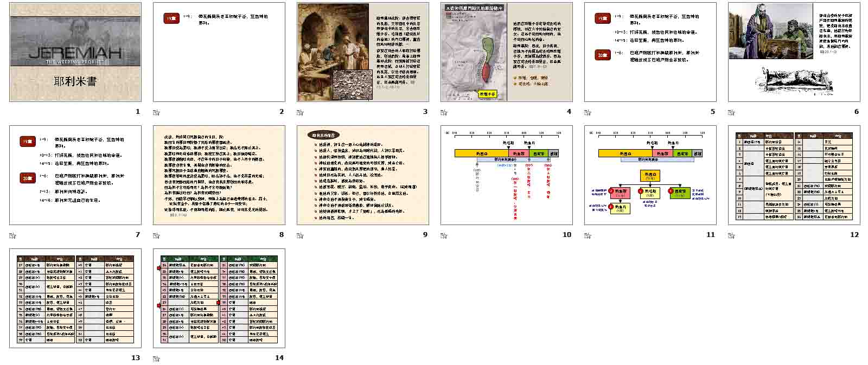Click the animation star icon under slide 2

(156, 112)
